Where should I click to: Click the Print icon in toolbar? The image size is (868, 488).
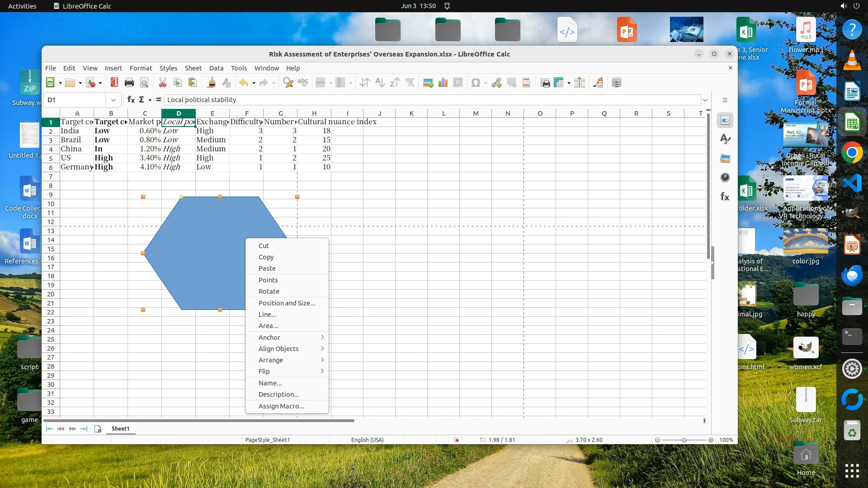click(x=129, y=83)
